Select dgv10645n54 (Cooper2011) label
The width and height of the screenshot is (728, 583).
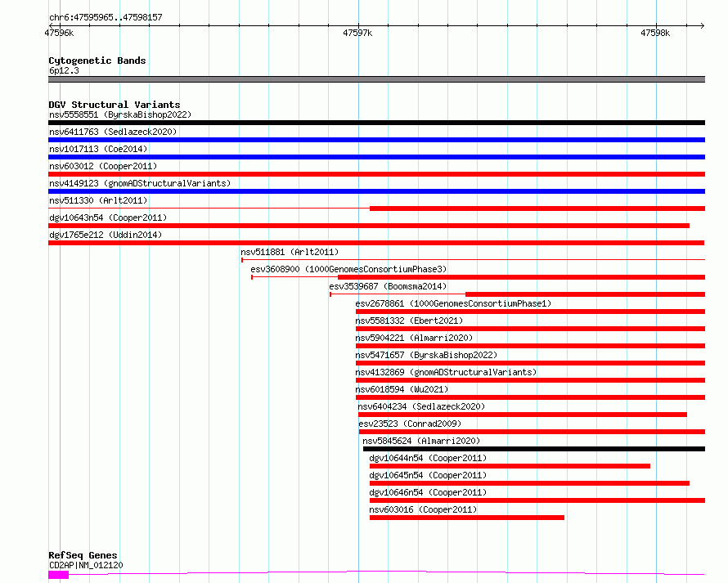[428, 475]
